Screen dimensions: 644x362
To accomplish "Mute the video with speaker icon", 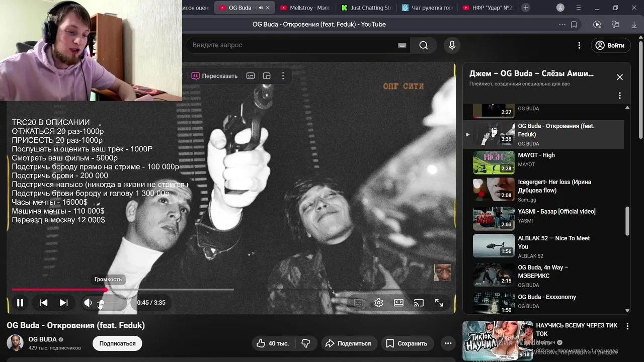I will (x=88, y=303).
